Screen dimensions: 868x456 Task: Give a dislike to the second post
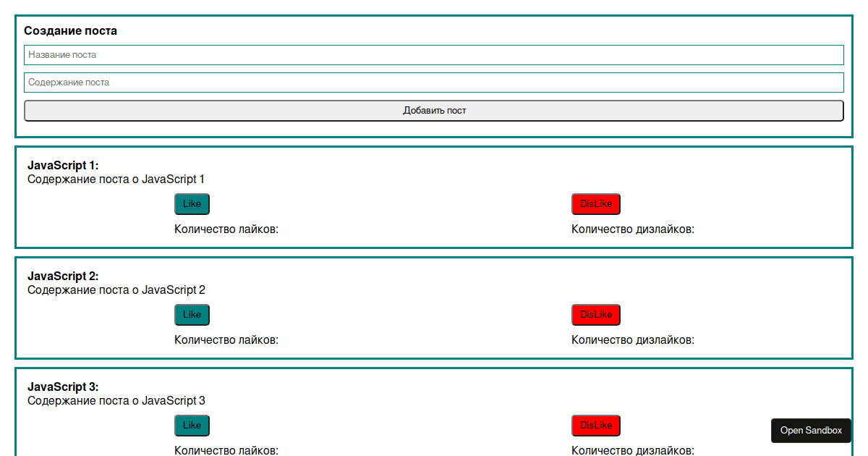[595, 314]
